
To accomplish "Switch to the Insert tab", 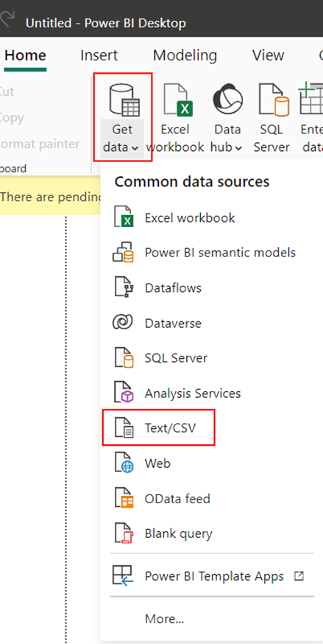I will [99, 55].
